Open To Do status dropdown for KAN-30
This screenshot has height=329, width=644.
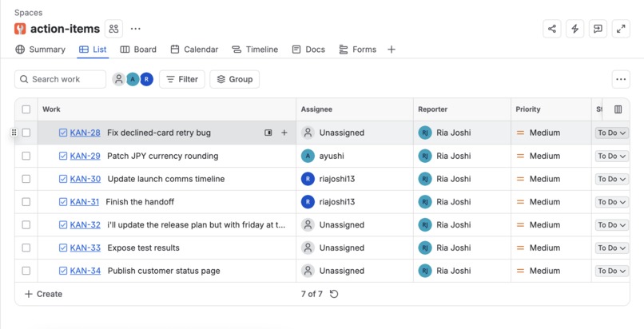coord(612,179)
